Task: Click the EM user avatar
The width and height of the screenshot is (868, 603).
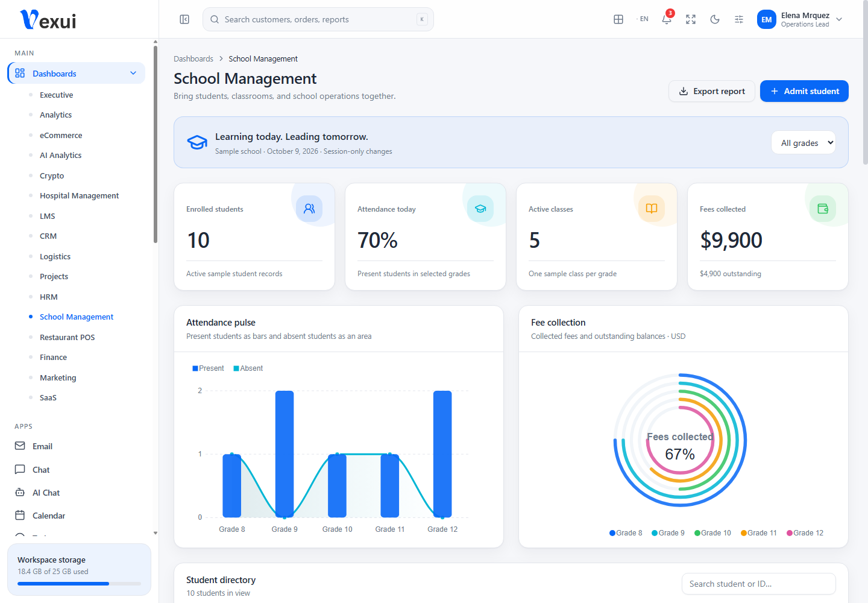Action: [x=767, y=19]
